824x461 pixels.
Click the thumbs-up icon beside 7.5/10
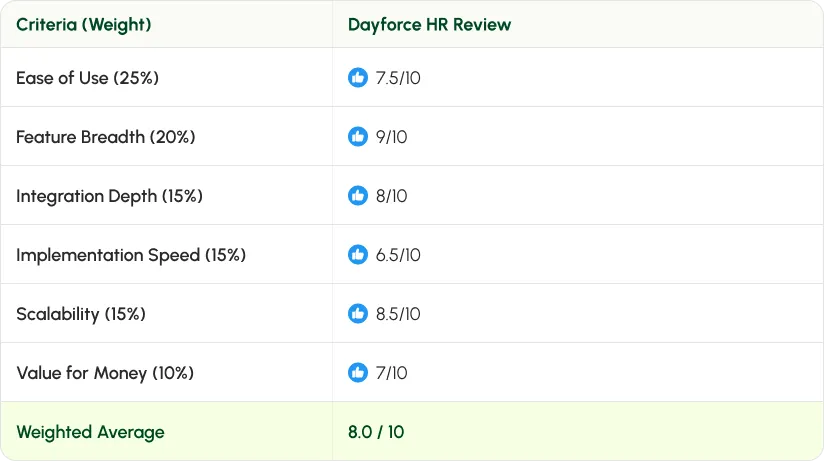pos(358,78)
